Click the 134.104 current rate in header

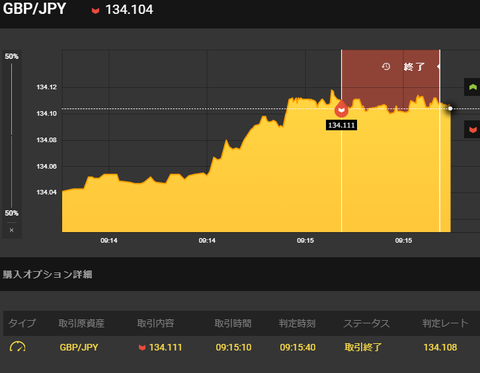[x=129, y=10]
